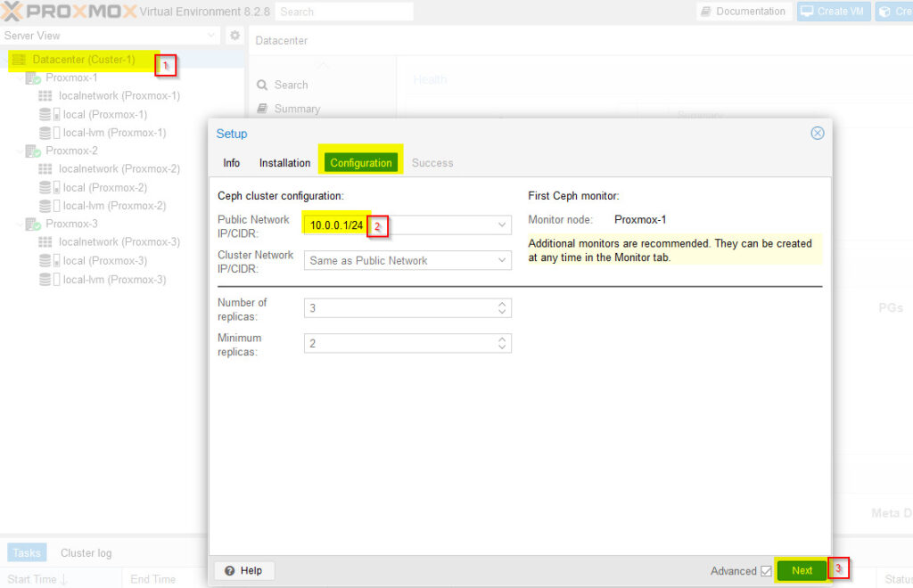Click the local-lvm (Proxmox-2) storage icon

[x=50, y=206]
